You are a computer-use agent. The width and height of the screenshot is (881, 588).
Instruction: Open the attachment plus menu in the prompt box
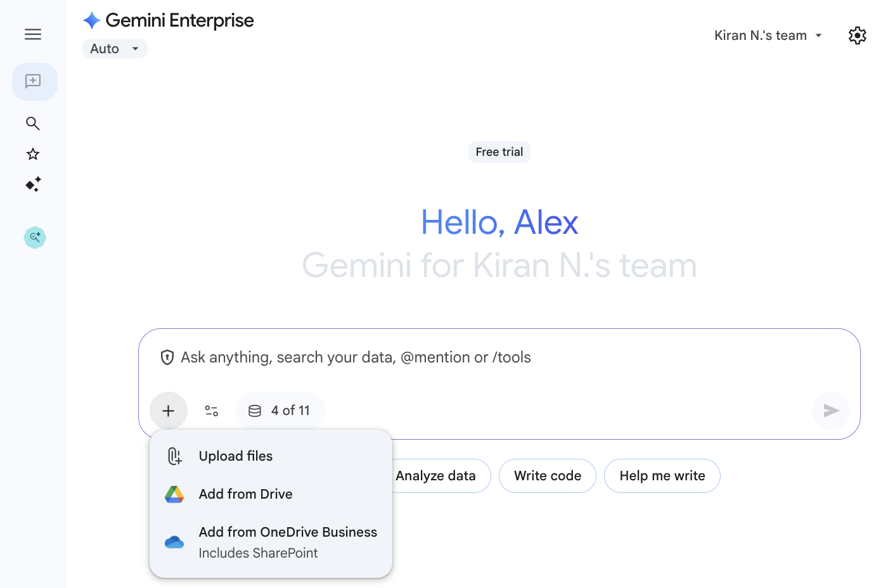[168, 411]
